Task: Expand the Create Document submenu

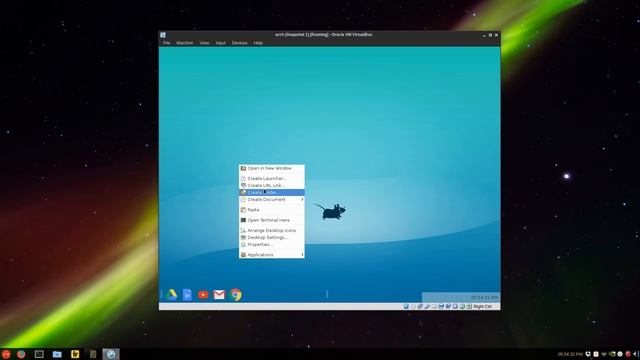Action: pos(272,200)
